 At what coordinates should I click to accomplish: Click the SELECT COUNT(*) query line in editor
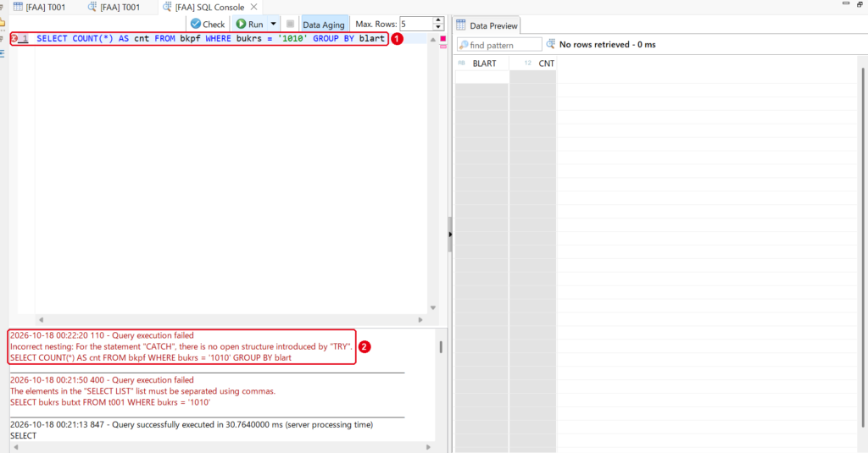pyautogui.click(x=210, y=38)
